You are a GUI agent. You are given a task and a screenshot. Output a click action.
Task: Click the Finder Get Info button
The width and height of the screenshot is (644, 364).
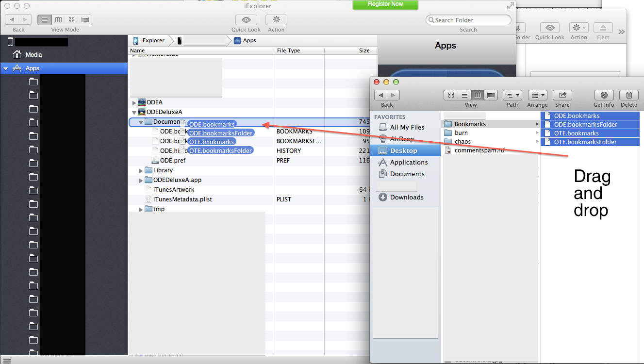point(604,95)
